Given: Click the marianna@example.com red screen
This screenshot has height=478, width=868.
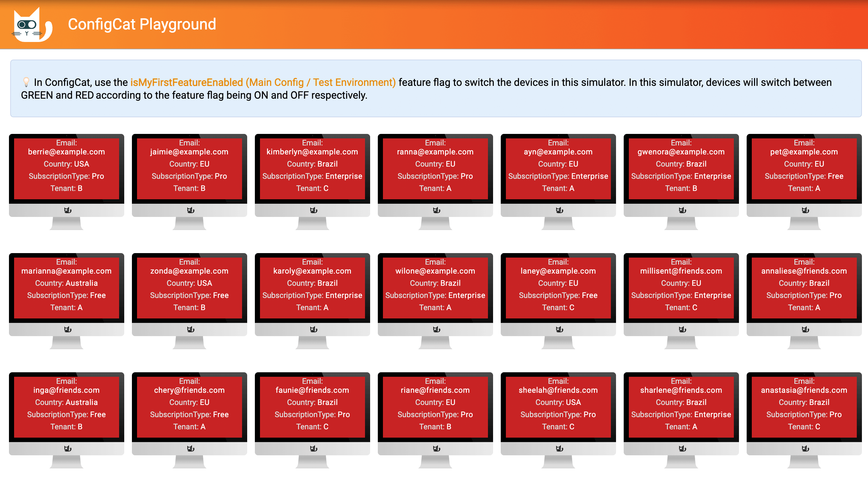Looking at the screenshot, I should pyautogui.click(x=66, y=288).
